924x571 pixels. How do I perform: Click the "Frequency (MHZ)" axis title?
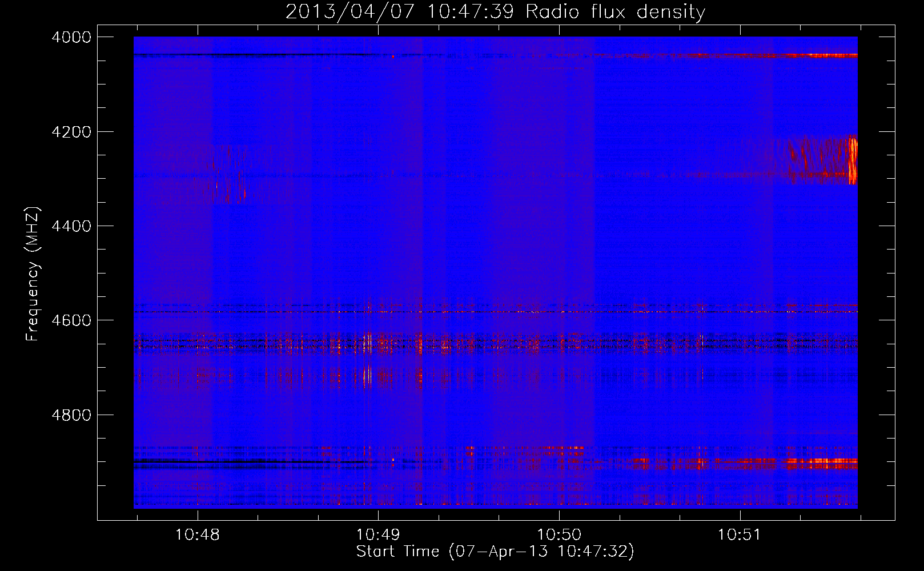[33, 274]
